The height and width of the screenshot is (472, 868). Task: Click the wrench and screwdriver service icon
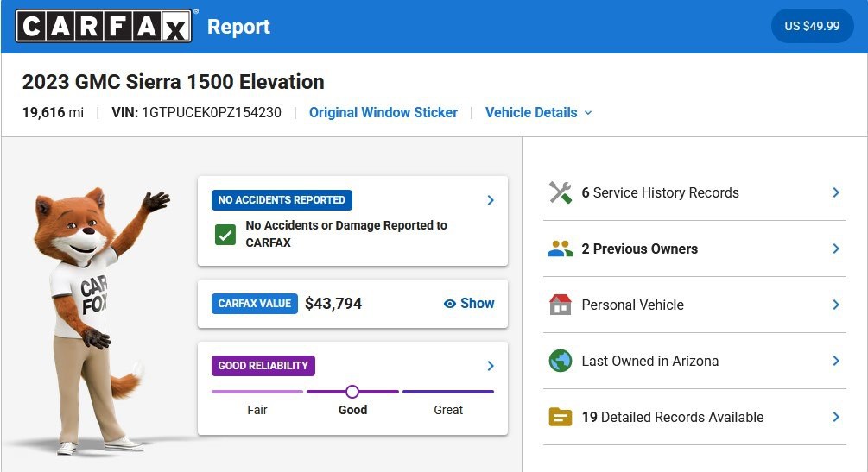(561, 192)
